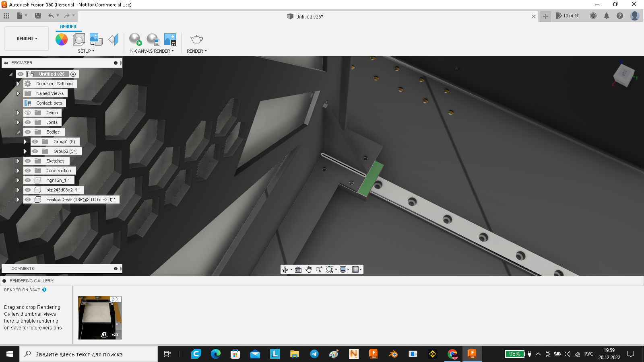Screen dimensions: 644x362
Task: Open Scene Settings tool in Setup
Action: tap(79, 39)
